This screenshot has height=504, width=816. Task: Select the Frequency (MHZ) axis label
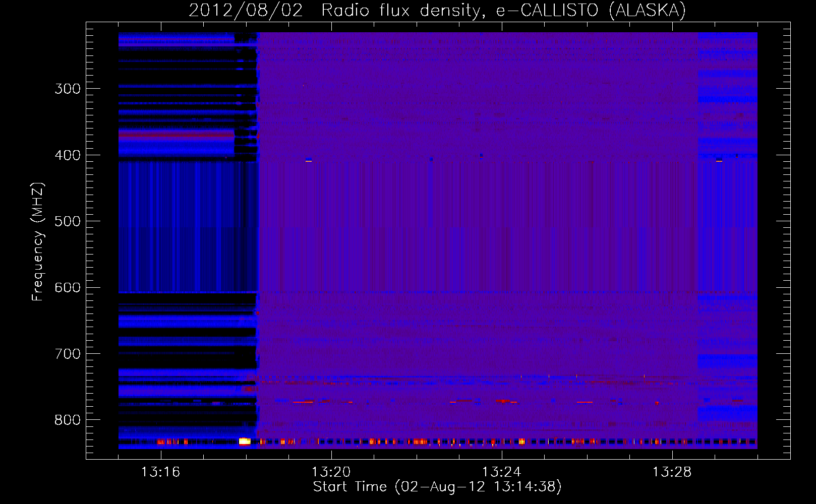(x=38, y=241)
